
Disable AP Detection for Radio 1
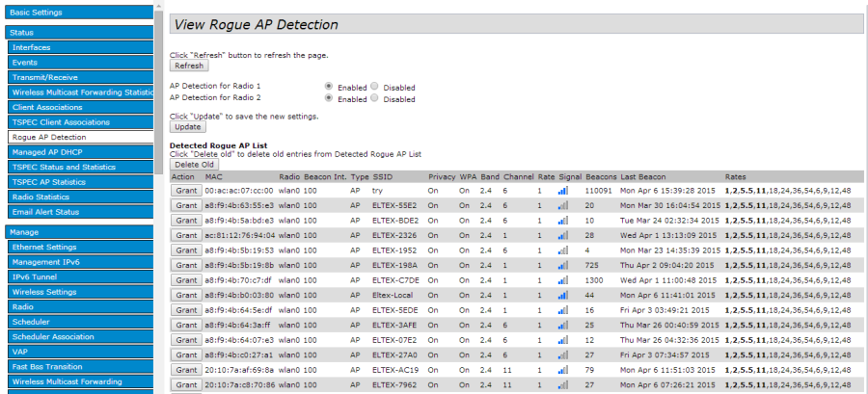[375, 87]
